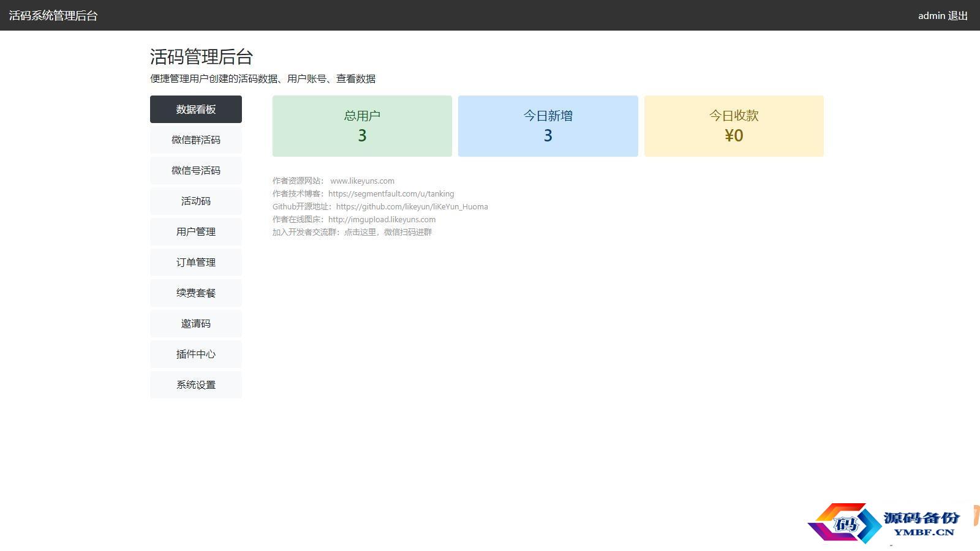Open the segmentfault.com author blog link

pos(391,193)
